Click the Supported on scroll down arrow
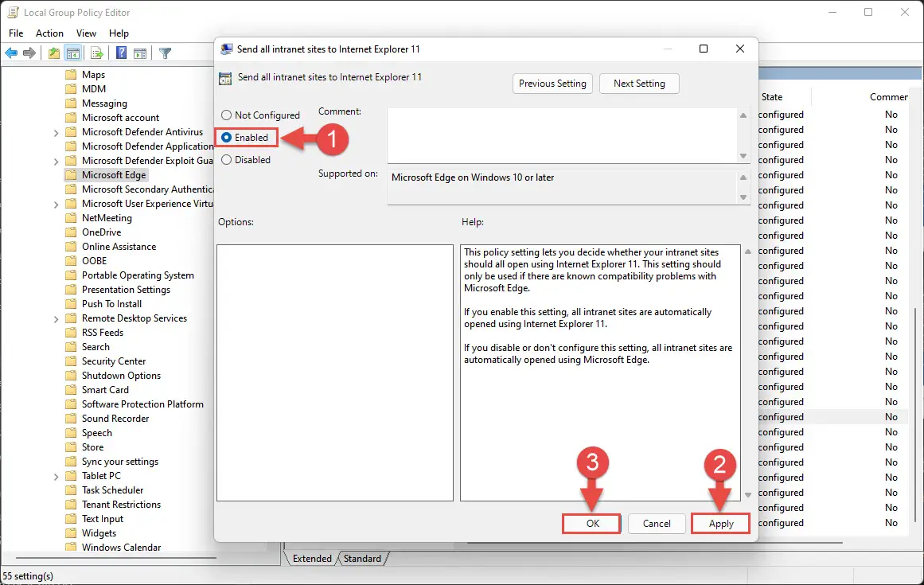 (743, 197)
